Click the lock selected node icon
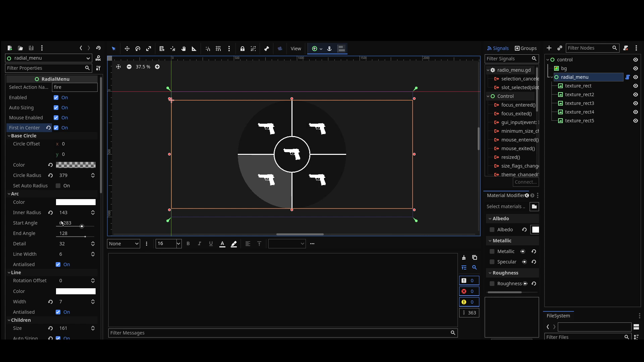 (x=242, y=49)
